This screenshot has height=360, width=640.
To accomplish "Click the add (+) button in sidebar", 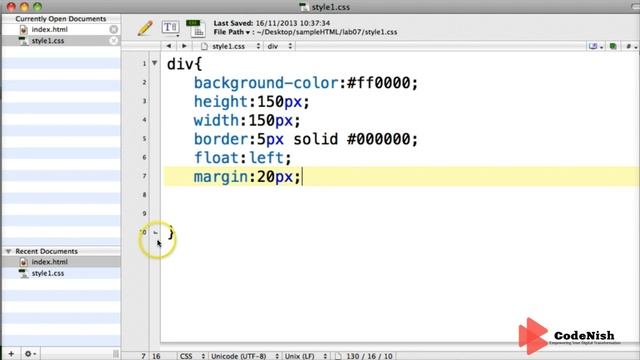I will point(11,353).
